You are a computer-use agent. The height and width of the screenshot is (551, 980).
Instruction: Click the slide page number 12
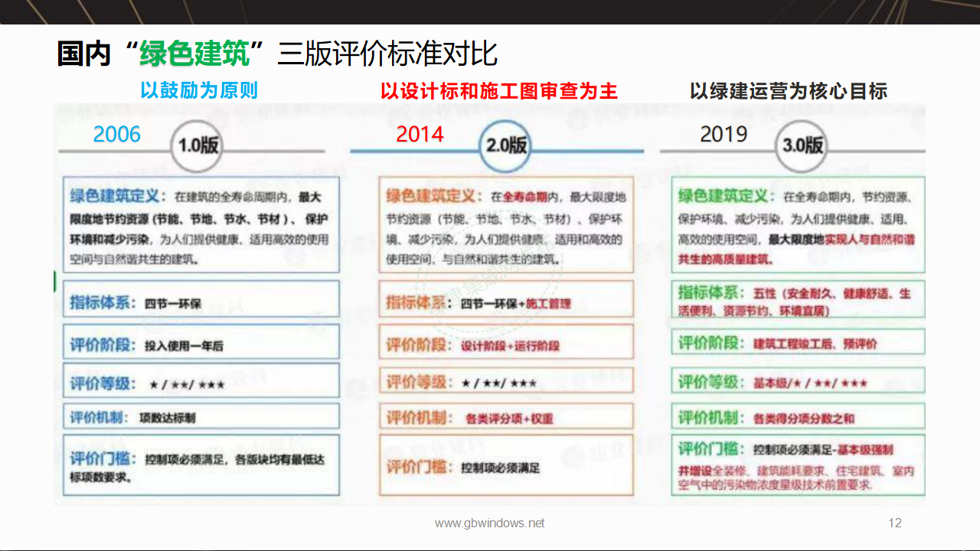pyautogui.click(x=895, y=523)
